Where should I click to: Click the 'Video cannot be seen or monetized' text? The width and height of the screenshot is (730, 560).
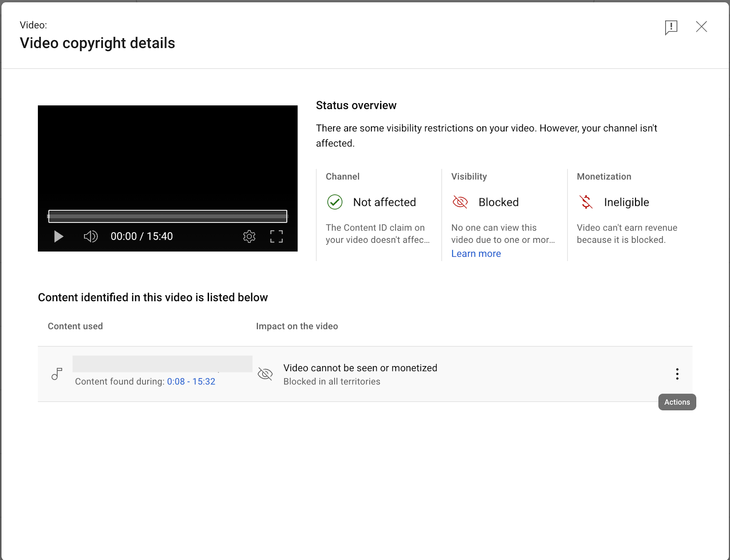[x=360, y=368]
